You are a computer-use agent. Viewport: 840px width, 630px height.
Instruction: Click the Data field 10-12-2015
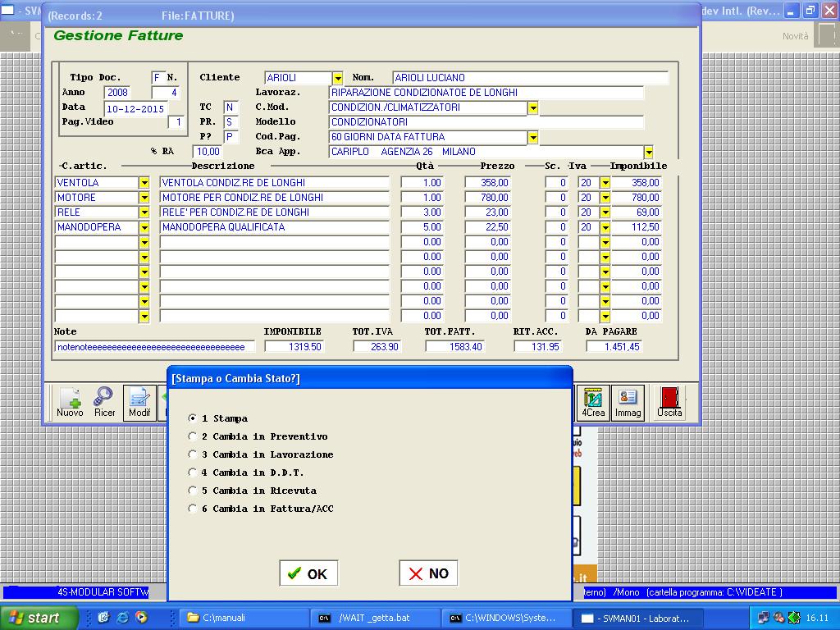click(x=135, y=109)
